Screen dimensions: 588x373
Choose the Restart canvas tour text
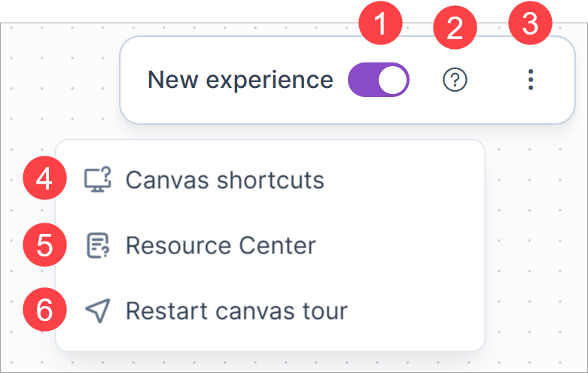pos(236,311)
